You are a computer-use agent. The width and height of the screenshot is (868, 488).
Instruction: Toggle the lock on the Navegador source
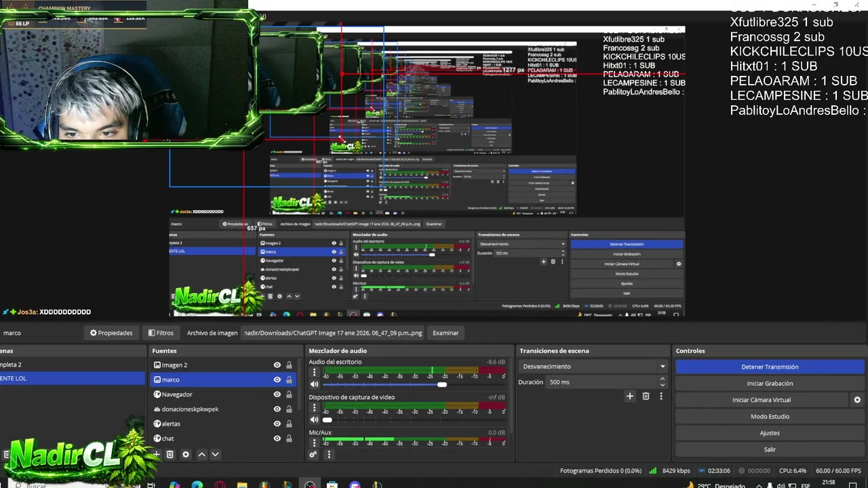tap(289, 394)
